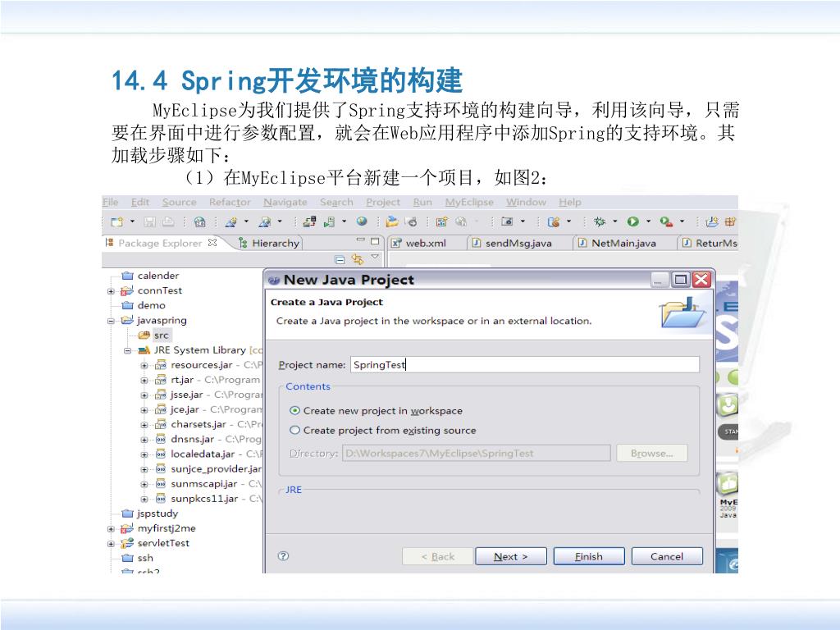Collapse the JRE System Library node
This screenshot has height=630, width=840.
click(127, 351)
